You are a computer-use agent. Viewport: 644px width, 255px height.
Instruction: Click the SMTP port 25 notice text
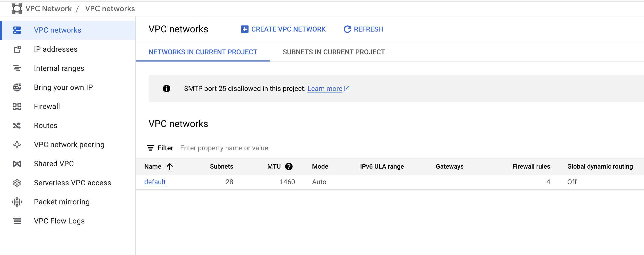(x=245, y=89)
